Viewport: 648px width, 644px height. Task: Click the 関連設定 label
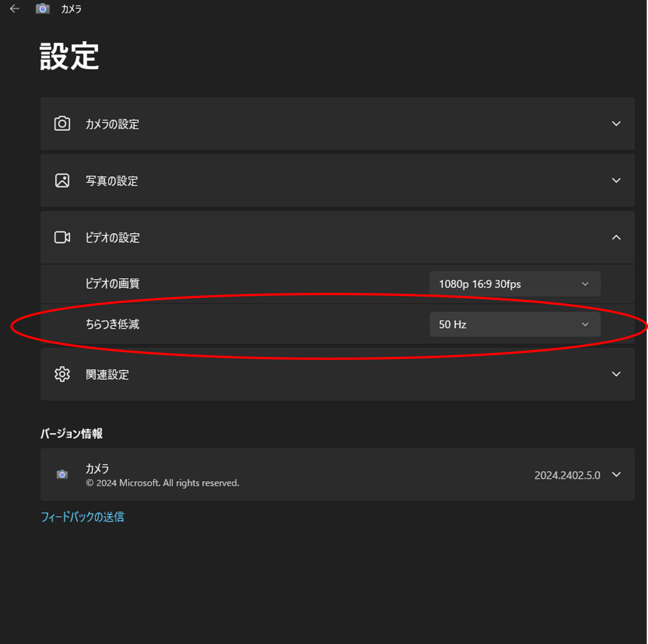coord(107,374)
